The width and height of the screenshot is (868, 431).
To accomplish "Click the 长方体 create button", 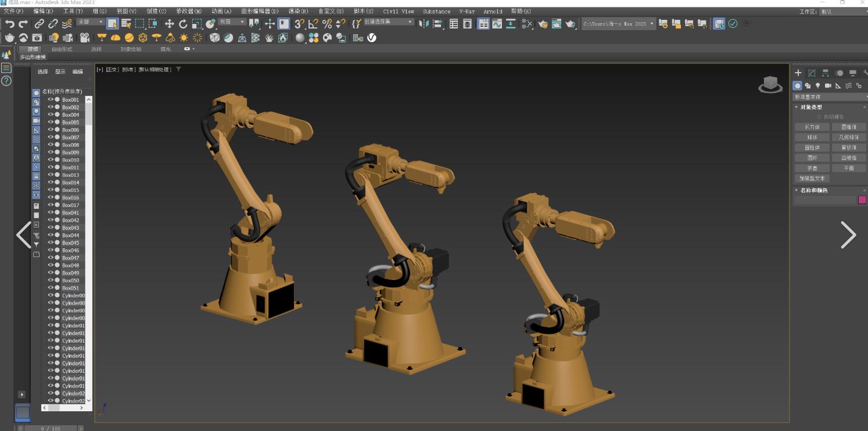I will [x=812, y=127].
